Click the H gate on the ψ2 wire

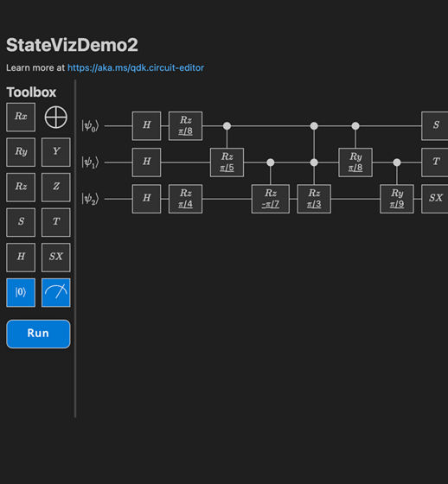[x=146, y=199]
